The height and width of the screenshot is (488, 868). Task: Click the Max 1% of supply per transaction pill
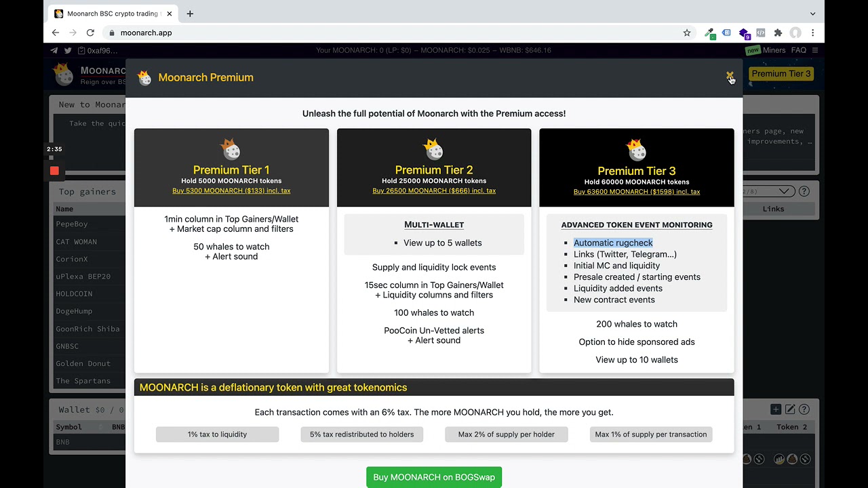tap(651, 434)
